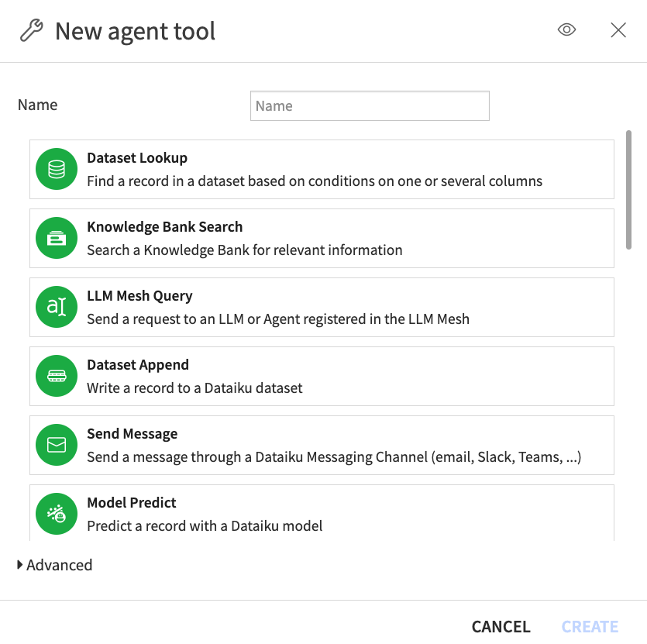This screenshot has height=644, width=647.
Task: Select the Send Message tool entry
Action: 310,445
